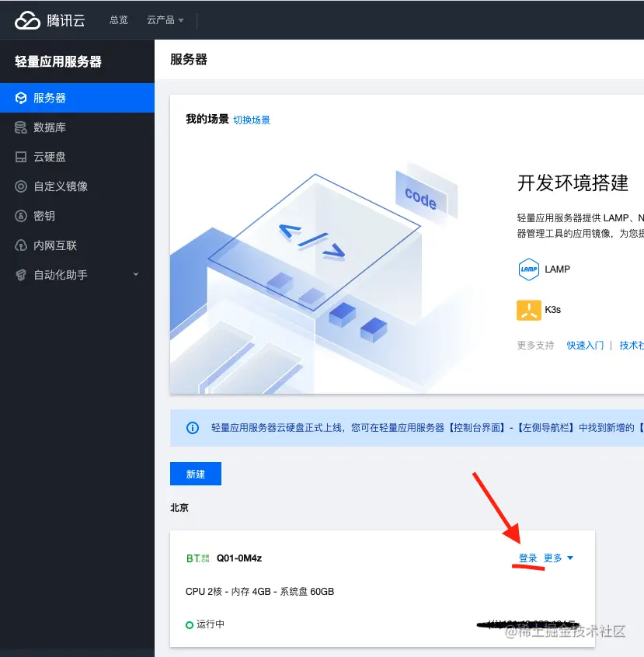
Task: Click the info icon in notice banner
Action: click(192, 428)
